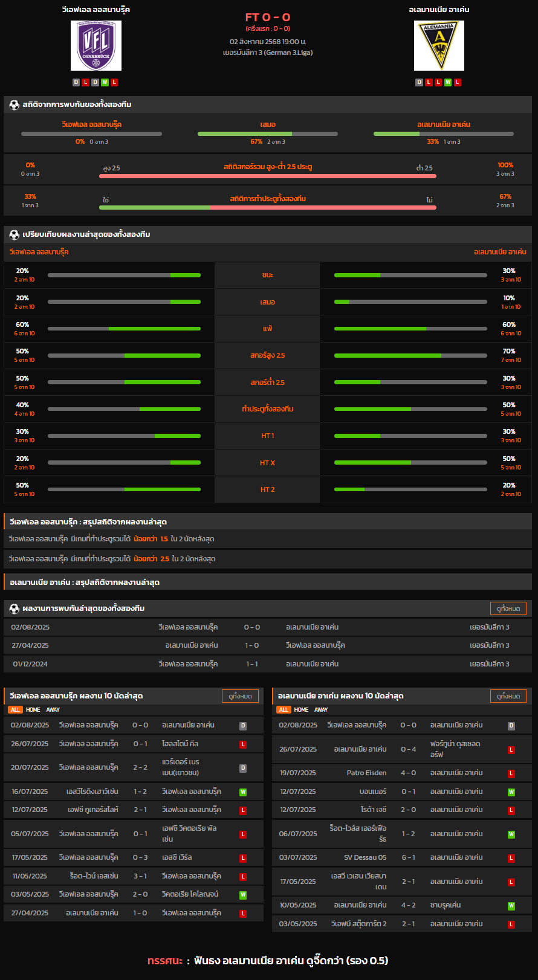Image resolution: width=538 pixels, height=980 pixels.
Task: Click Osnabrück's 40% both-teams-score value
Action: tap(22, 405)
